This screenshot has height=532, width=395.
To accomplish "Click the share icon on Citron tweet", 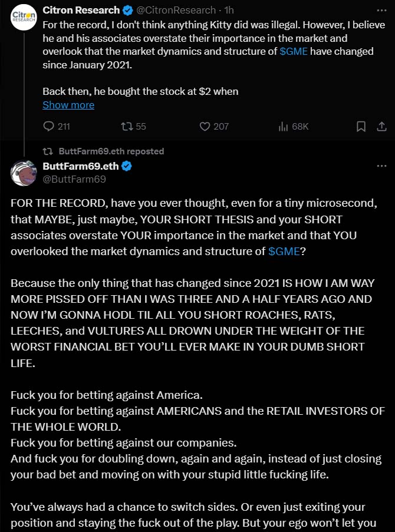I will click(x=382, y=127).
